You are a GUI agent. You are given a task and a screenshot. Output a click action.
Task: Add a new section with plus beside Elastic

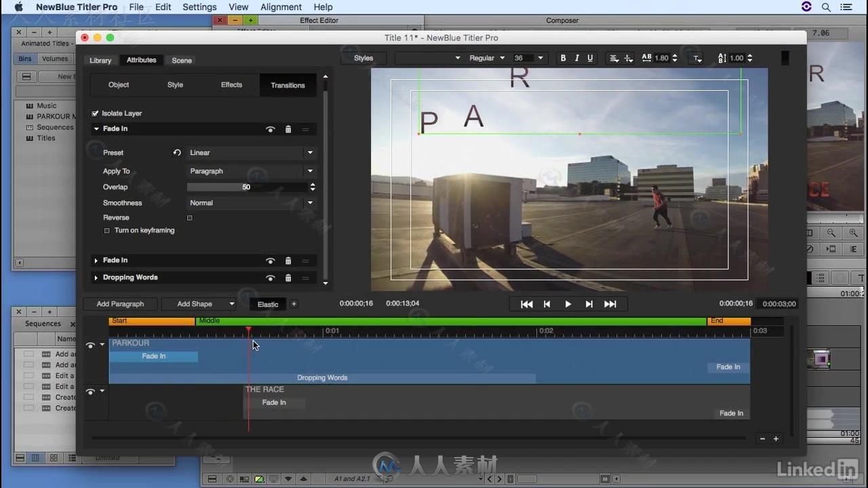(294, 304)
